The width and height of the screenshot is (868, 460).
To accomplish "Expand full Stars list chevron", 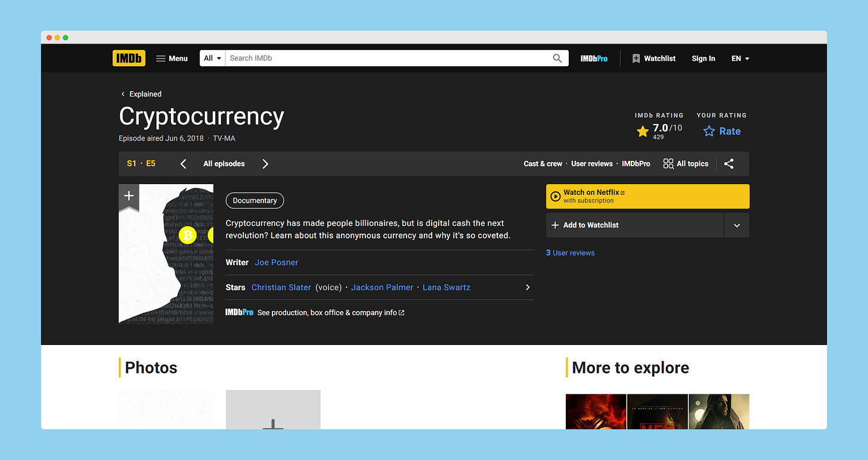I will [x=528, y=288].
